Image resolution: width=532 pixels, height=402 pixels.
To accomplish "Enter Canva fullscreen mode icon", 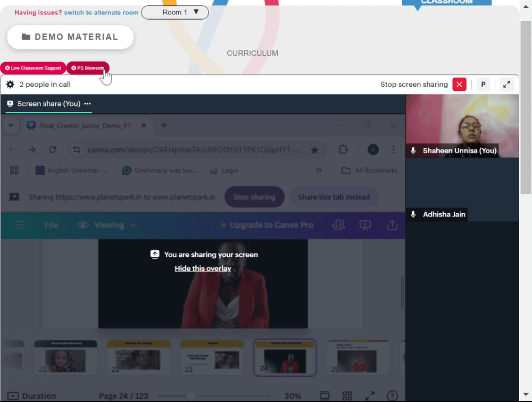I will coord(370,396).
